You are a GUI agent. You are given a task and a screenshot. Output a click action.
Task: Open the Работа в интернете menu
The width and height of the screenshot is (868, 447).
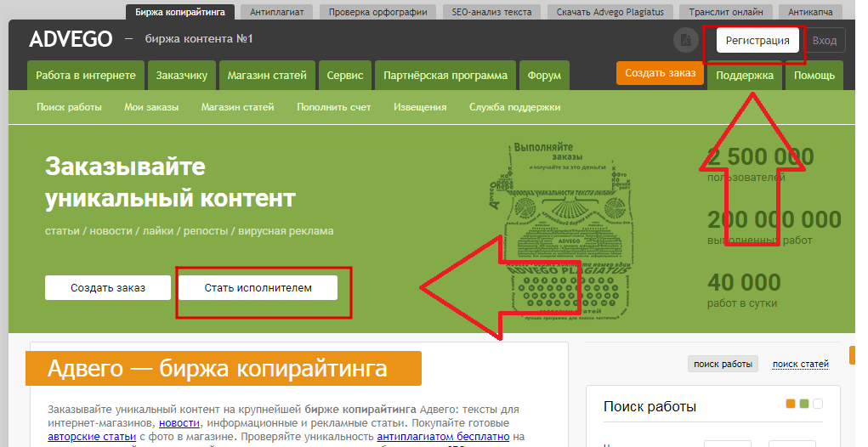86,76
